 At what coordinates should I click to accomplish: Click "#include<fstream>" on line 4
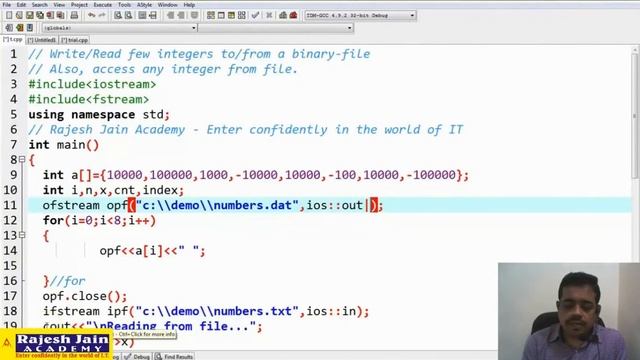[89, 99]
